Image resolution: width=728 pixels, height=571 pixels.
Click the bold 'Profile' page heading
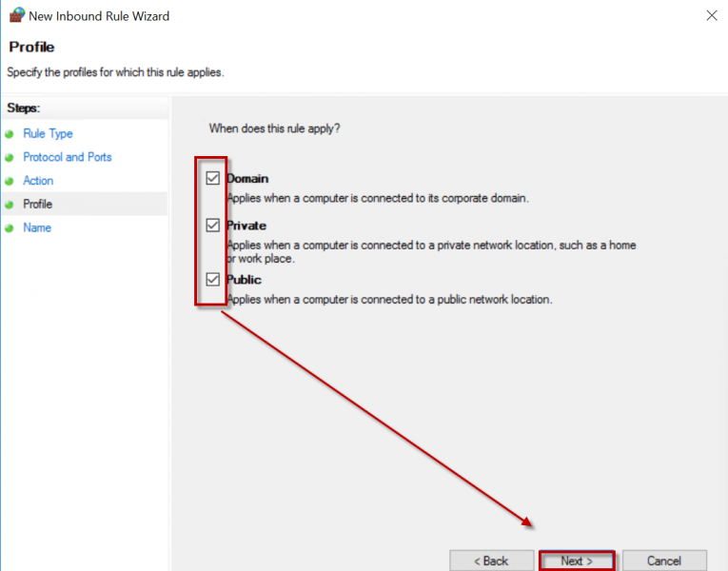(31, 48)
